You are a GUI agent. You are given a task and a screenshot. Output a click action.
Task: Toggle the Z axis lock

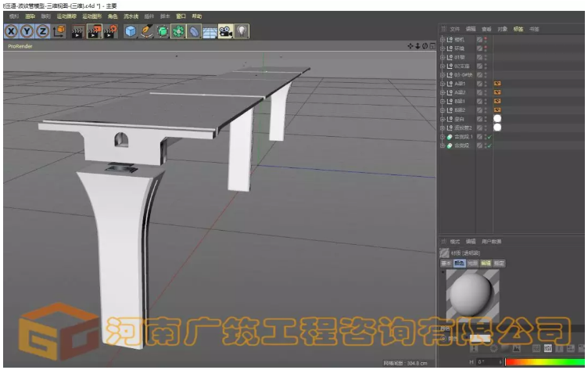point(43,31)
